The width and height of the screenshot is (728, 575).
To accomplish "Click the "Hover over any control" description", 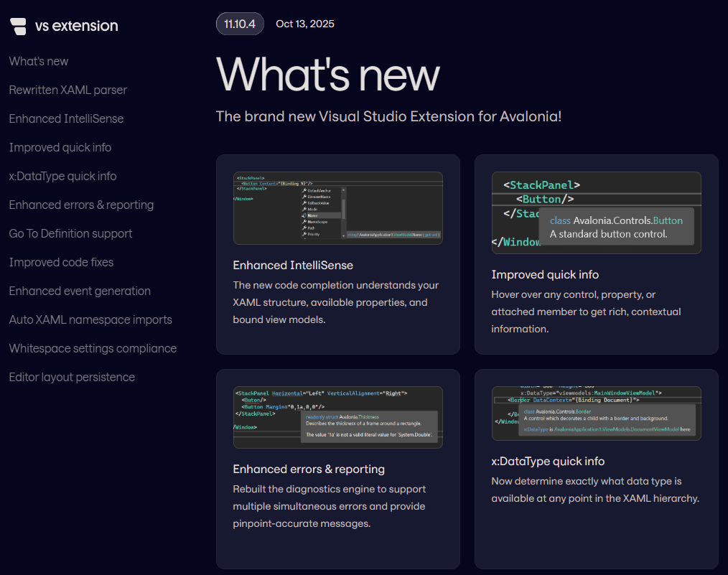I will click(x=587, y=312).
